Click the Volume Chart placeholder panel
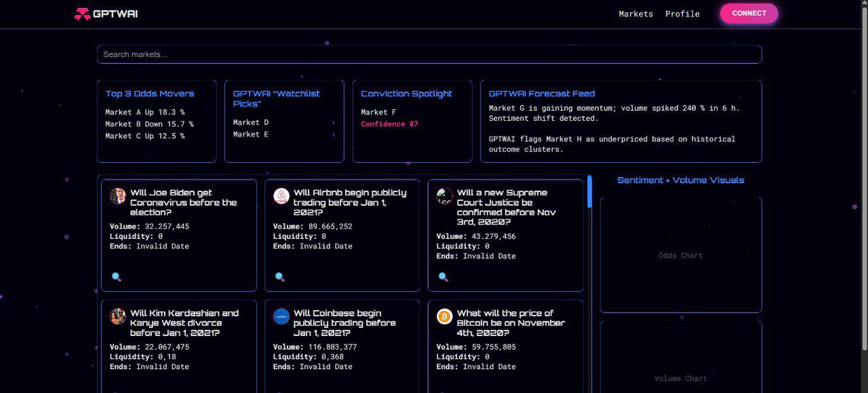868x393 pixels. pos(681,358)
